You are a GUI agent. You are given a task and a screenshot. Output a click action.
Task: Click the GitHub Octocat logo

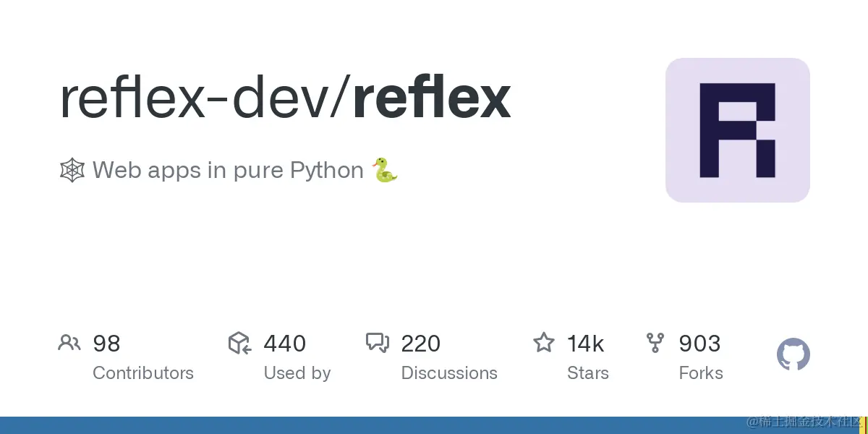[793, 355]
